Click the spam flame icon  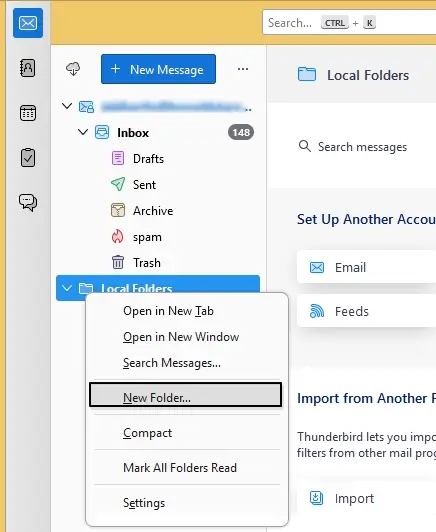click(x=118, y=236)
